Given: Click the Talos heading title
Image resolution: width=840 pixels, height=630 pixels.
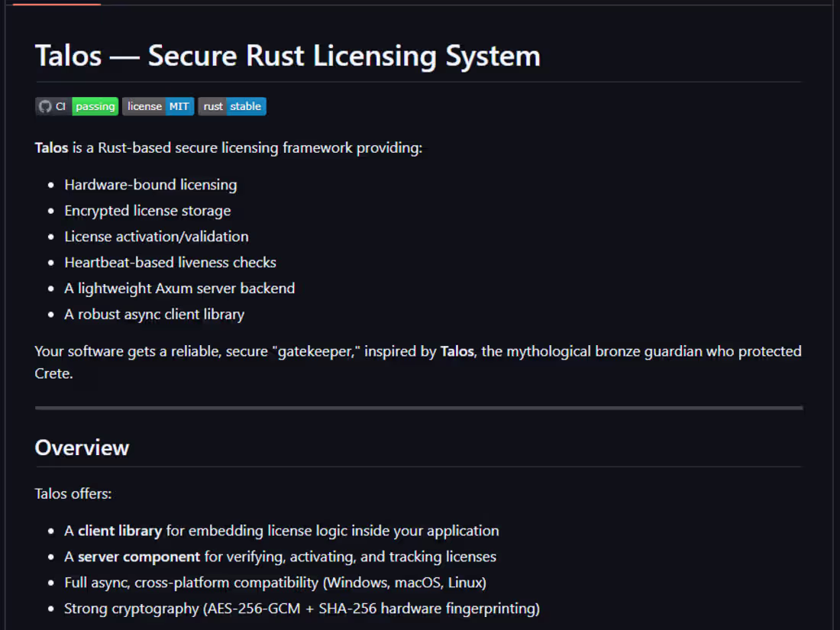Looking at the screenshot, I should (288, 55).
